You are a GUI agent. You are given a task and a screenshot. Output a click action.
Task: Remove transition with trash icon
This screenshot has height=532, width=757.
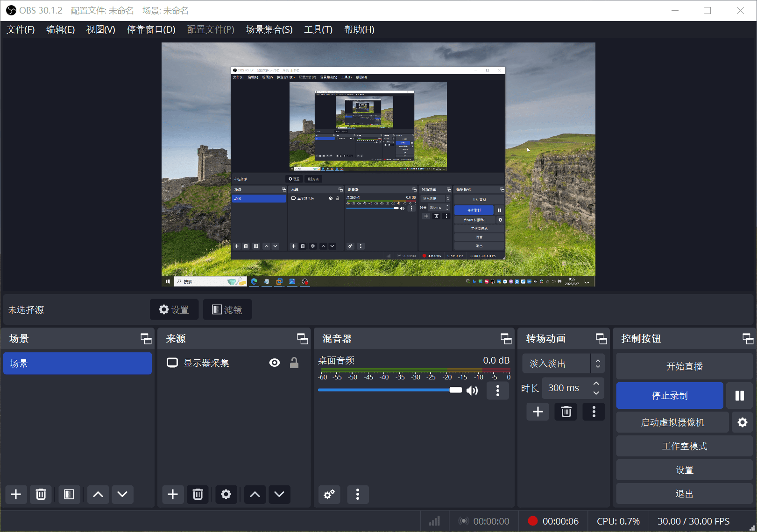click(x=566, y=412)
